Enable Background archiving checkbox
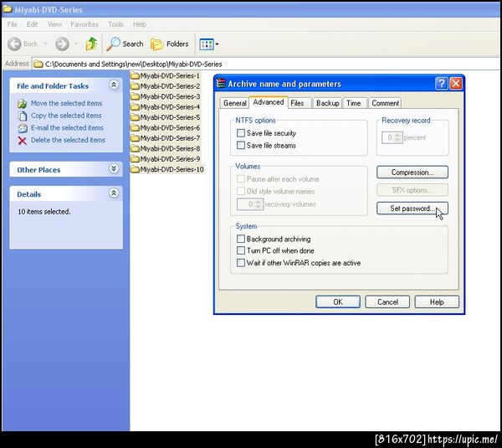Image resolution: width=502 pixels, height=448 pixels. 241,239
